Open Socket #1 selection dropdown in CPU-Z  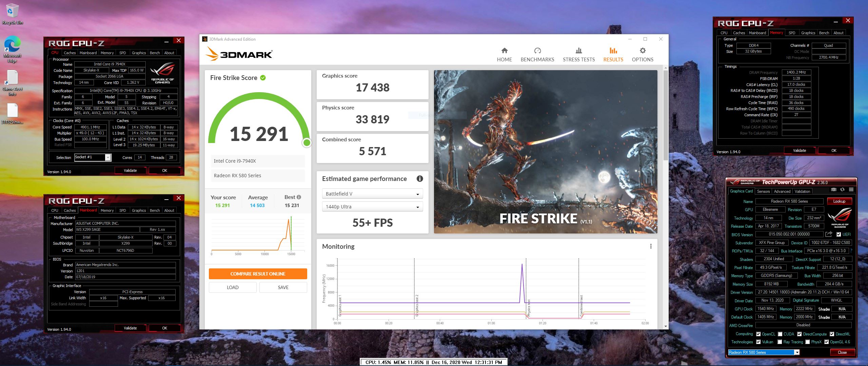[93, 157]
